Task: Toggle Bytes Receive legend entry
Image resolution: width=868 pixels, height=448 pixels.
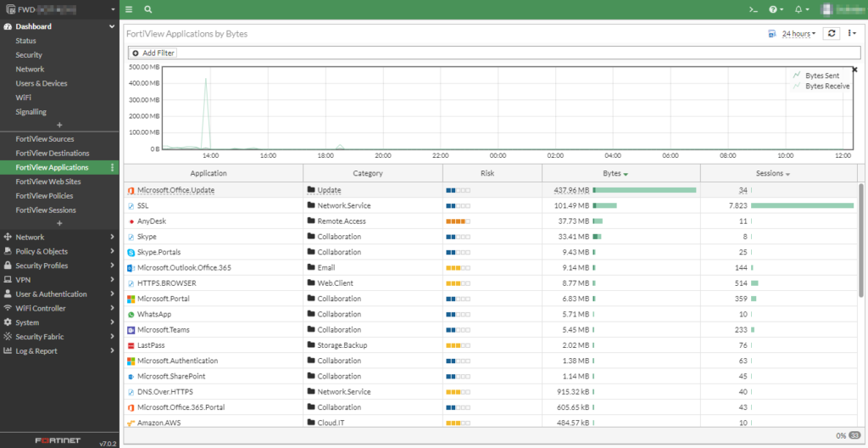Action: (821, 86)
